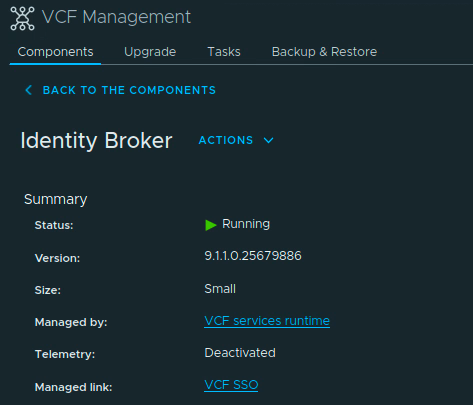Click the Managed by: label
This screenshot has width=473, height=405.
71,322
